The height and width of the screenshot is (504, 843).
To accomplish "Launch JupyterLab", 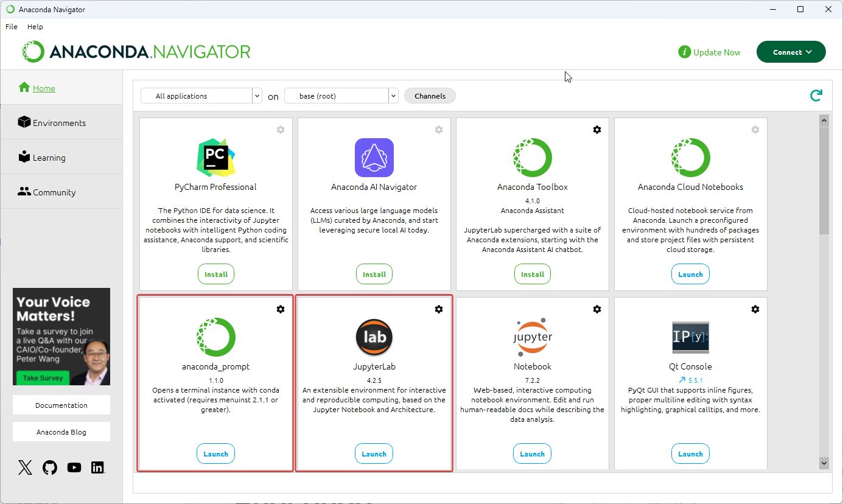I will pos(374,454).
